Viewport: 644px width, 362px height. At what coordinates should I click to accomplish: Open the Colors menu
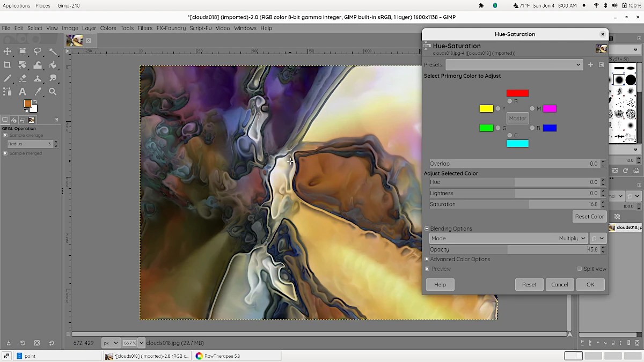[108, 28]
